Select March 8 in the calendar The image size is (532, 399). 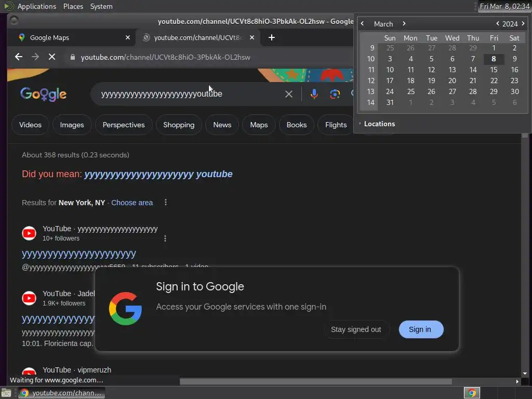click(x=494, y=59)
